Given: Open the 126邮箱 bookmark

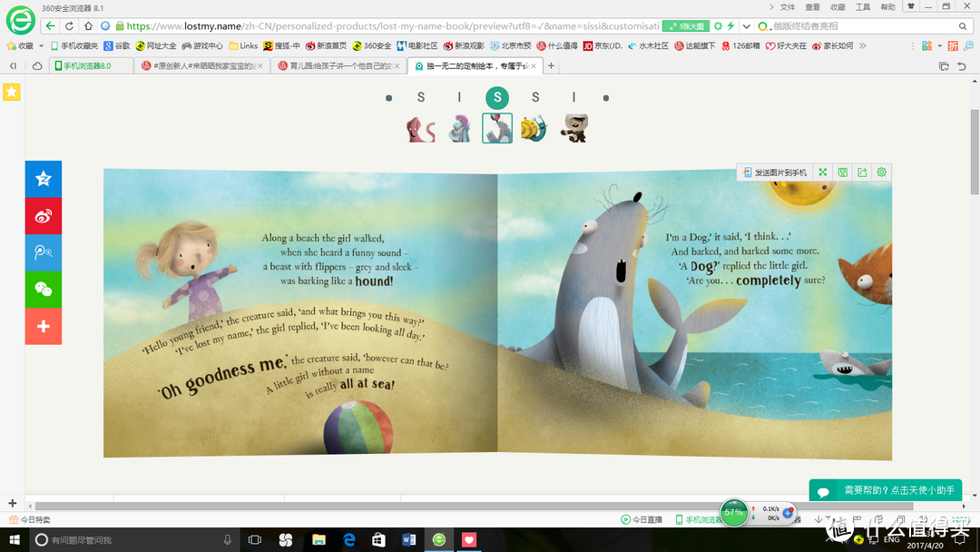Looking at the screenshot, I should pyautogui.click(x=740, y=45).
